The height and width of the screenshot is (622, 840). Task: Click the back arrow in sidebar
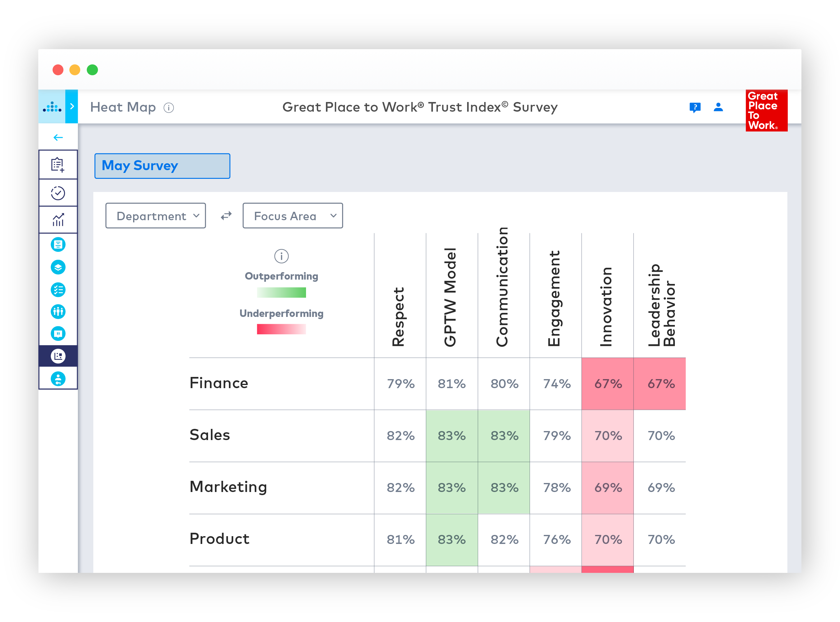tap(58, 137)
